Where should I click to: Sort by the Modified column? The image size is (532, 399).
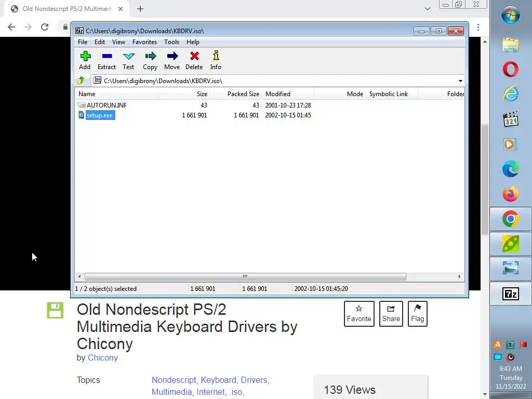click(288, 94)
